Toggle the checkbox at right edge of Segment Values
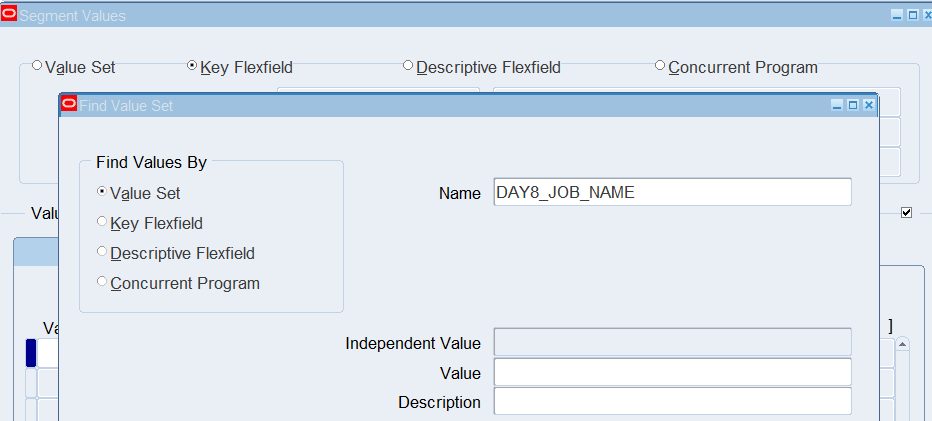Image resolution: width=932 pixels, height=421 pixels. tap(906, 212)
